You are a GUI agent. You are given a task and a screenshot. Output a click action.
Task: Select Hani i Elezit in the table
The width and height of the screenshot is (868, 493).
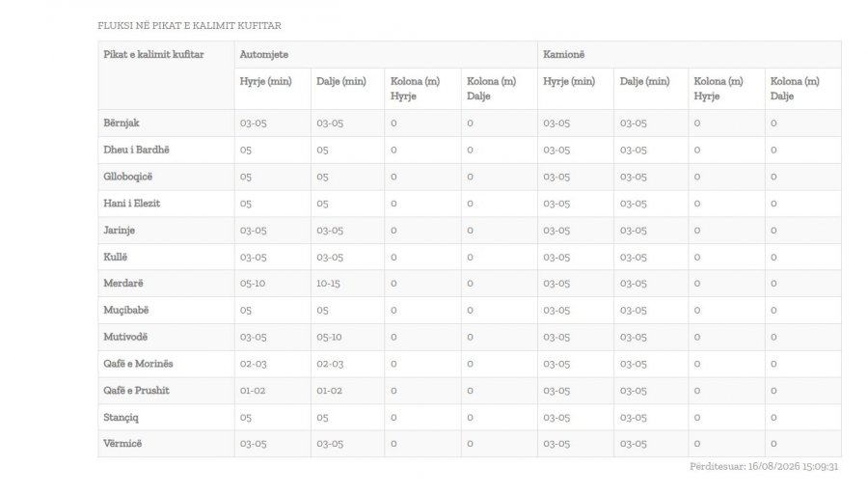click(x=132, y=204)
